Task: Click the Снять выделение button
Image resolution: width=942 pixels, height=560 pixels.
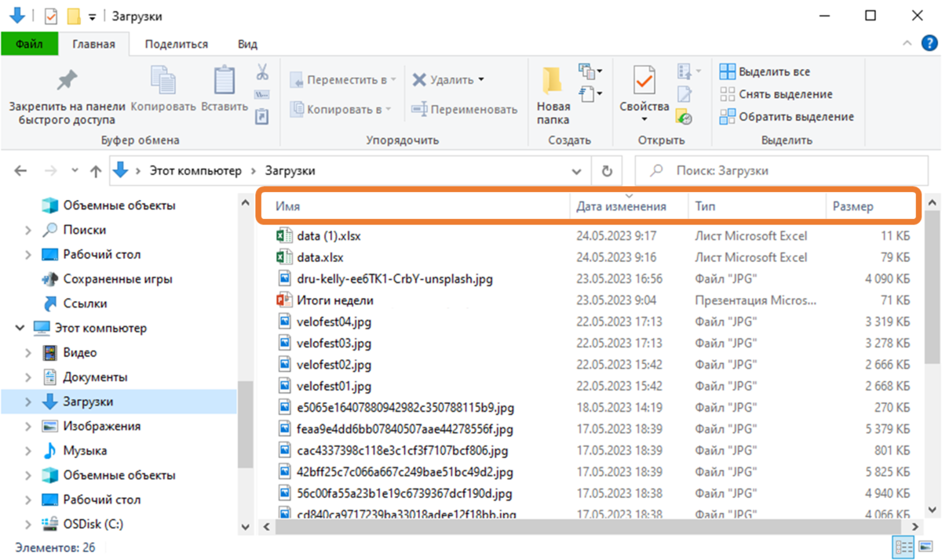Action: click(x=776, y=94)
